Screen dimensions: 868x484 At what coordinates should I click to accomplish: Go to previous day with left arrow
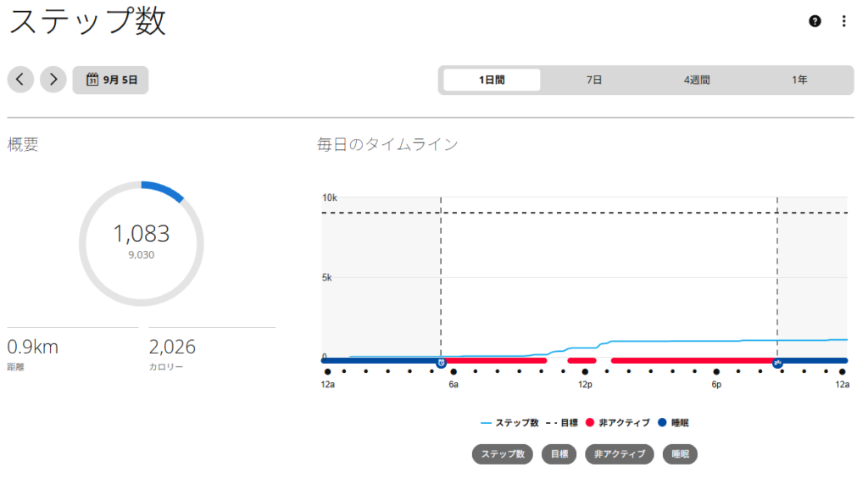pos(20,80)
